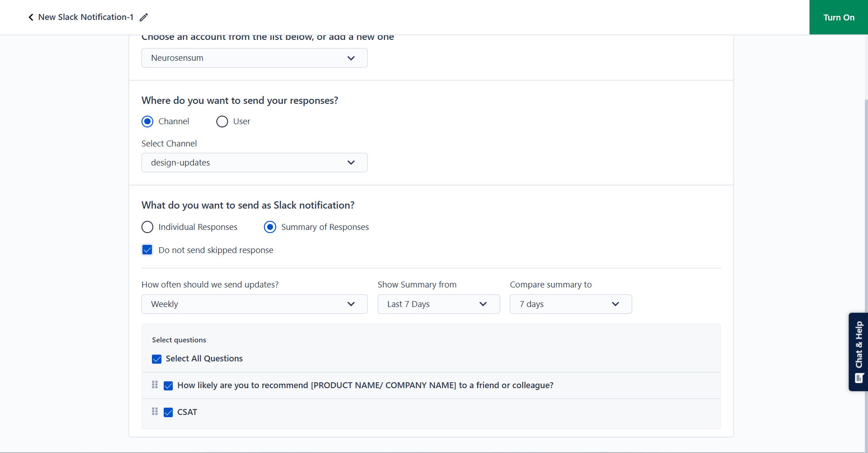The image size is (868, 453).
Task: Click the pencil icon to rename notification
Action: pos(144,17)
